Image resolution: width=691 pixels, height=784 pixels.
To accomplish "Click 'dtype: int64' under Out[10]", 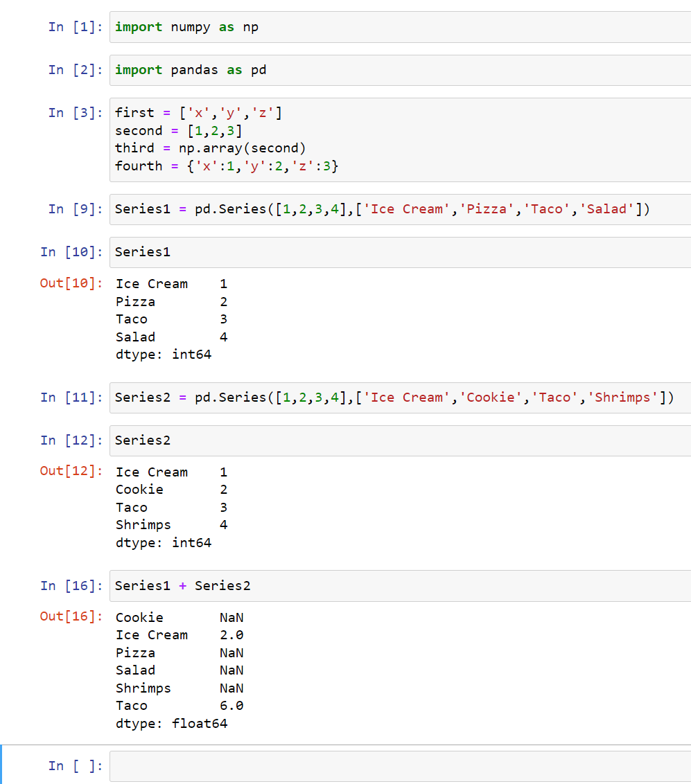I will [x=164, y=355].
